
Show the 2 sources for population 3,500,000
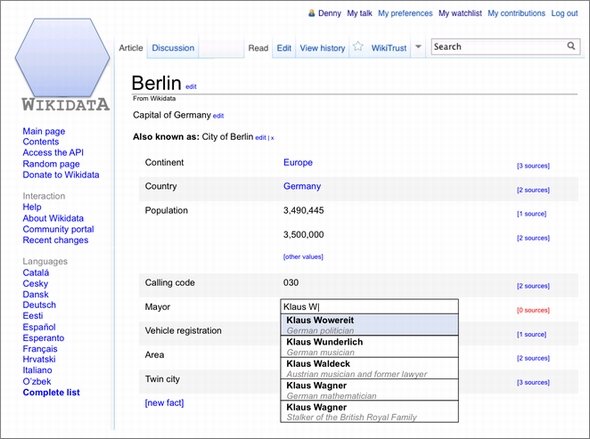[x=533, y=238]
